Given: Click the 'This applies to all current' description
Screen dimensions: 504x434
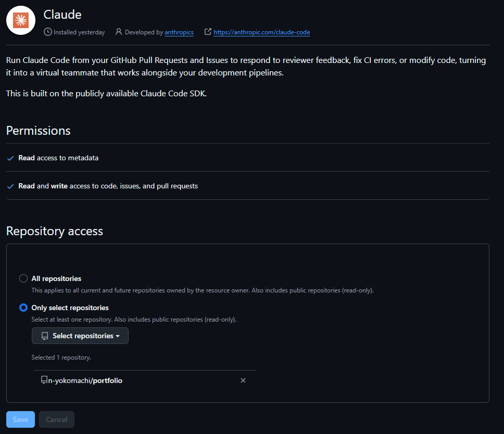Looking at the screenshot, I should (203, 290).
